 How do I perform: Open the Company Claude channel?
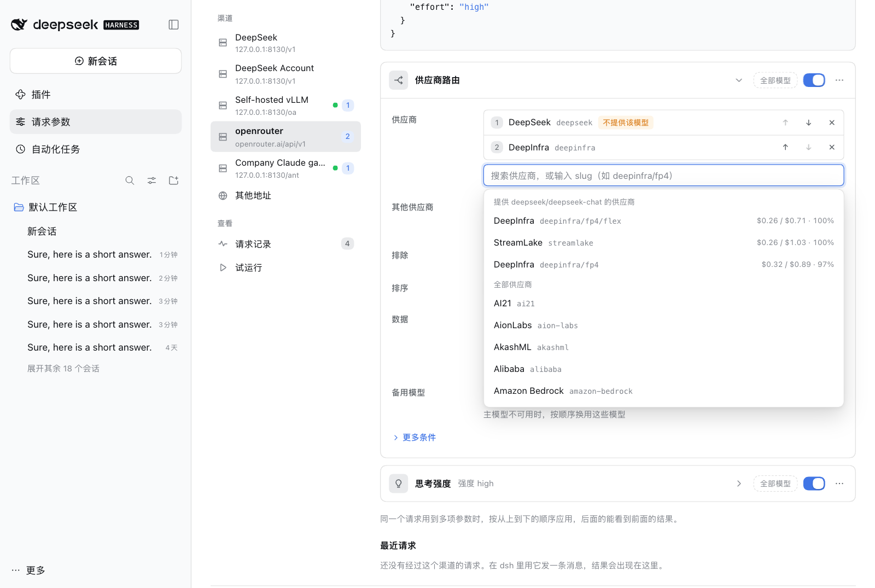point(285,168)
